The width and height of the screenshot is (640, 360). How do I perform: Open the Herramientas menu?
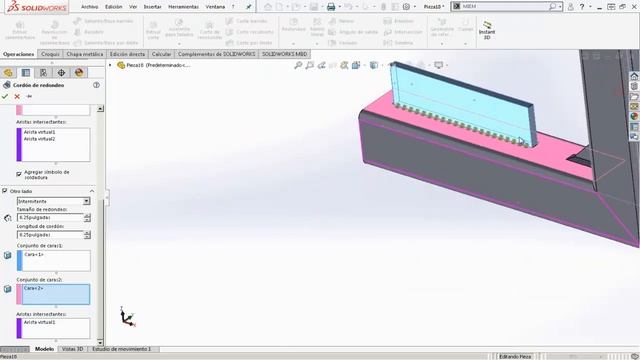183,7
